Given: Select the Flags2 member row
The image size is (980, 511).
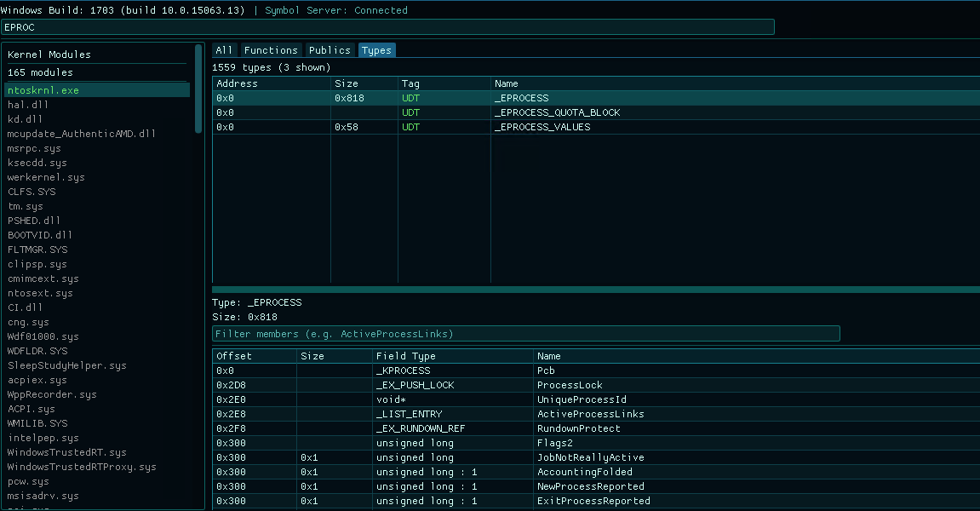Looking at the screenshot, I should coord(596,443).
